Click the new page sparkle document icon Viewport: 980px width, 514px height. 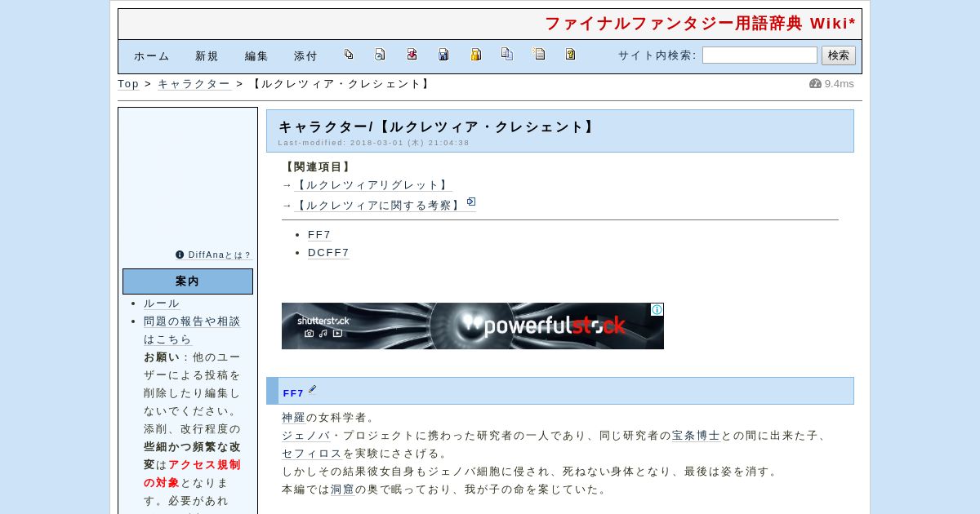[539, 55]
